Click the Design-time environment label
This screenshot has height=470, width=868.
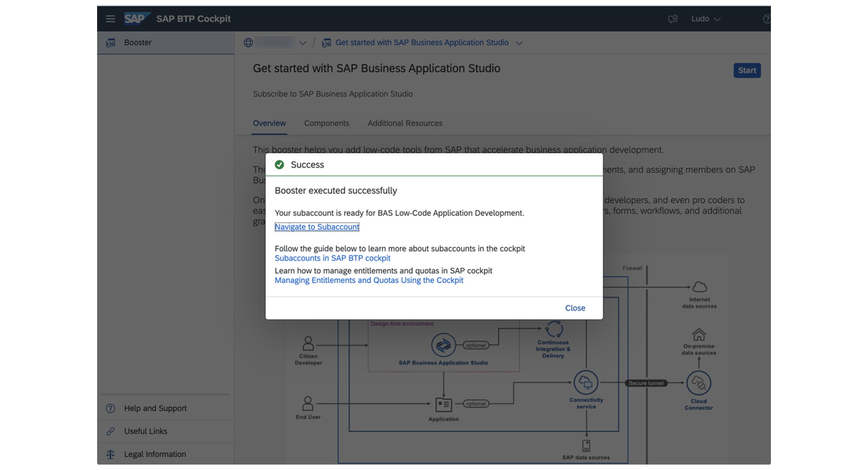(402, 324)
